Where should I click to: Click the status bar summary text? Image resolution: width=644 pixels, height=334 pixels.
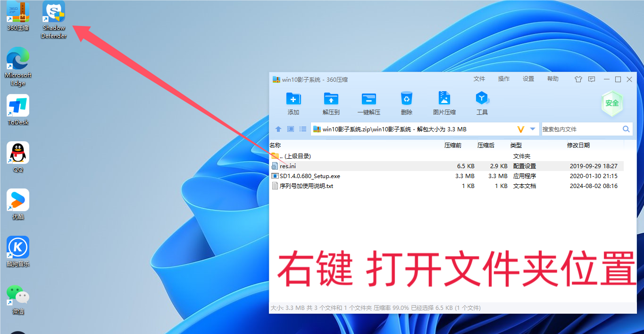[x=376, y=308]
